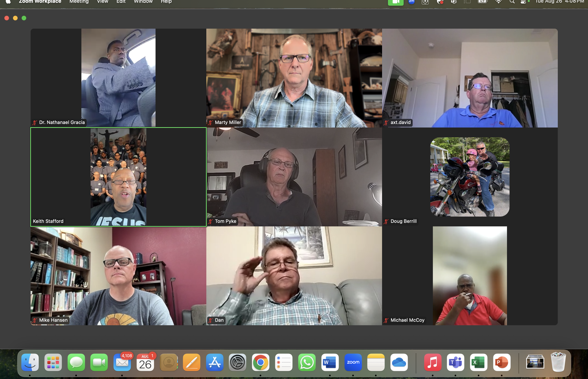The height and width of the screenshot is (379, 588).
Task: Open the Window menu
Action: pyautogui.click(x=143, y=2)
